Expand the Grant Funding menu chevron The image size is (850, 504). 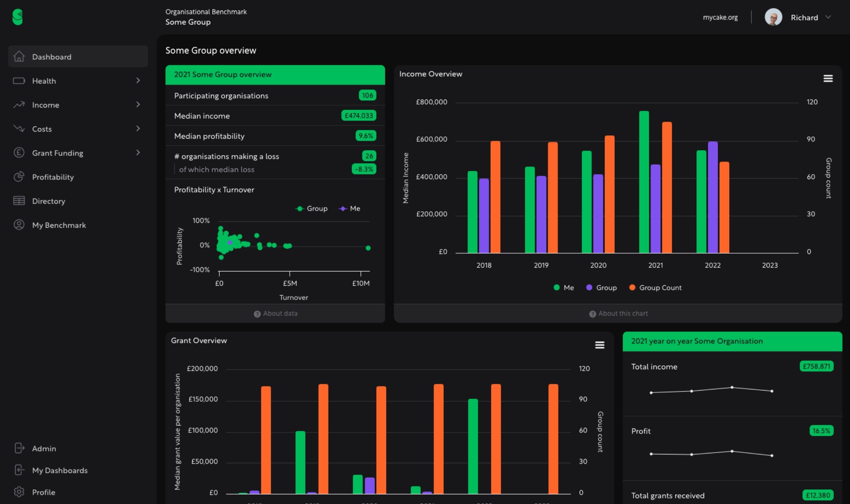point(138,153)
